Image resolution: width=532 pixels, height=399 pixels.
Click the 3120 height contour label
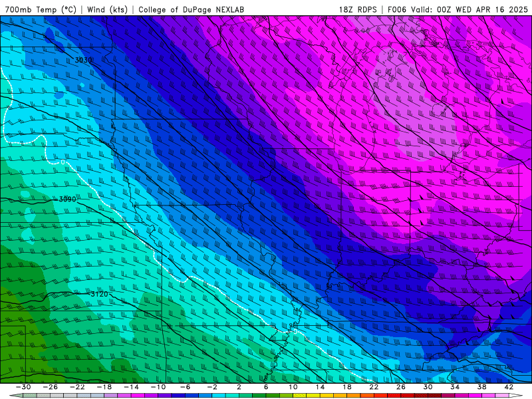click(99, 294)
